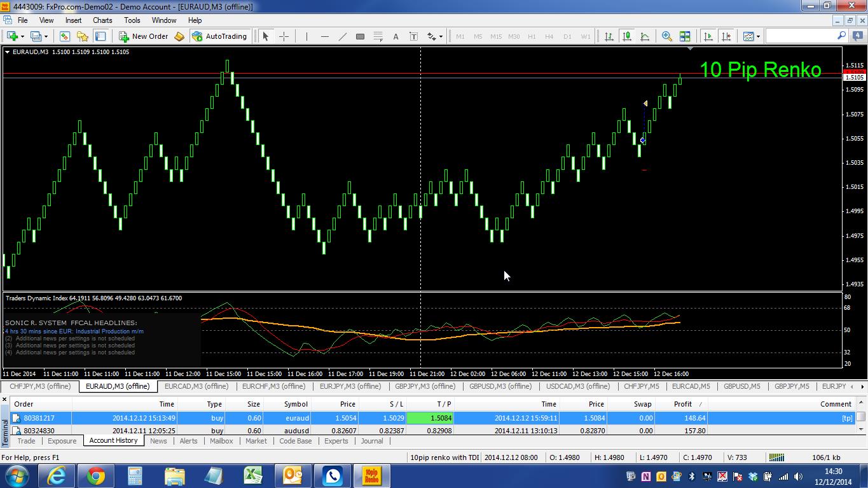Viewport: 868px width, 488px height.
Task: Open the Trade tab in Terminal
Action: point(26,441)
